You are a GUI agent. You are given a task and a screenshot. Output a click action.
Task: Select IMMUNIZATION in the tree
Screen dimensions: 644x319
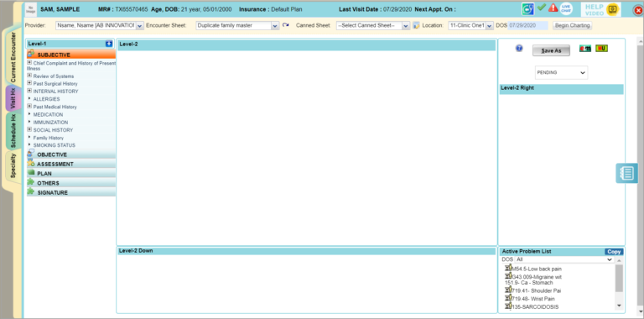[50, 123]
